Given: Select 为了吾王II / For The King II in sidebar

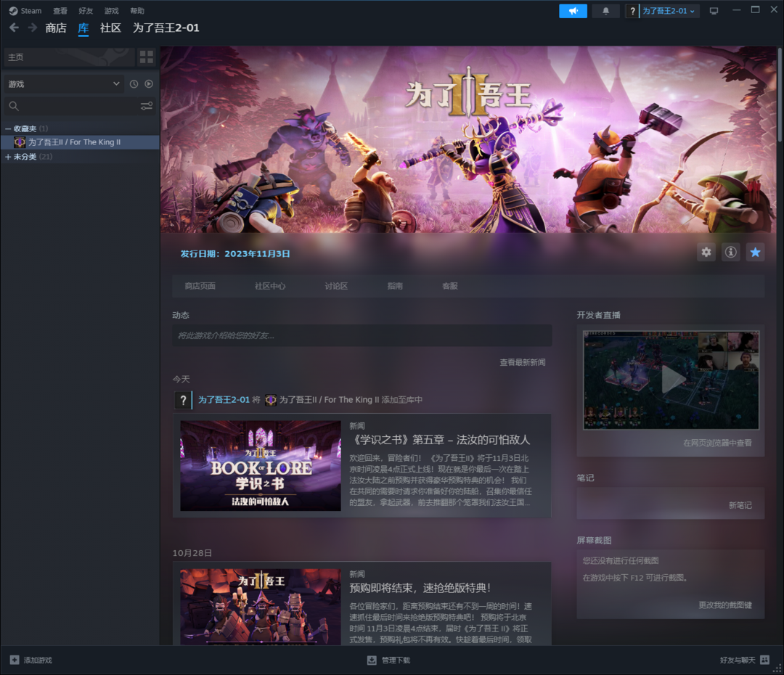Looking at the screenshot, I should [80, 142].
